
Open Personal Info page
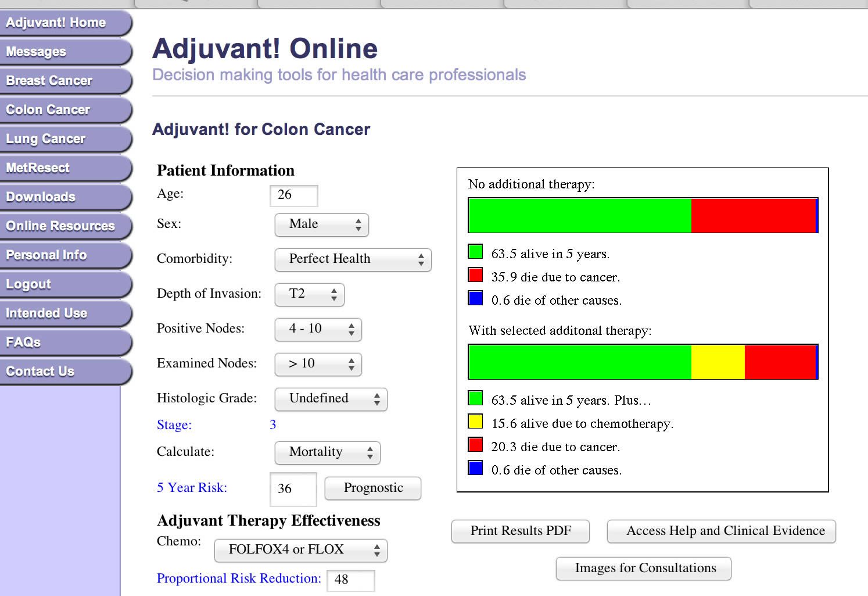tap(66, 255)
